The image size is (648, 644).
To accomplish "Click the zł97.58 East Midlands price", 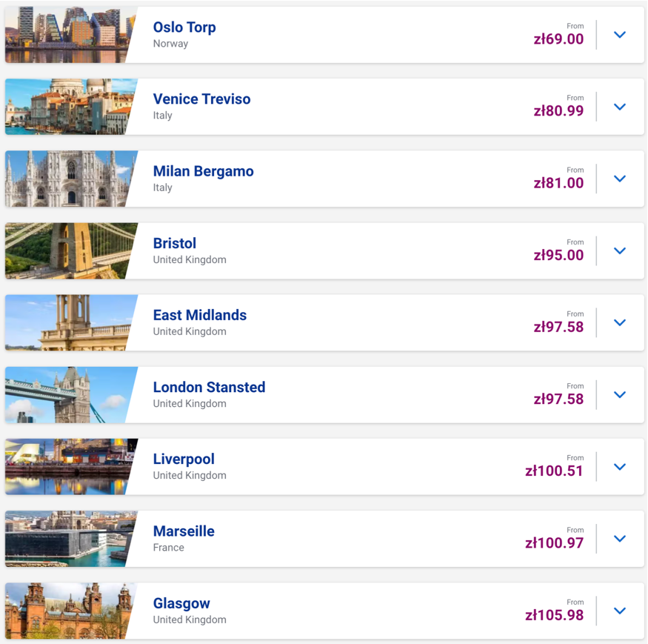I will 558,327.
